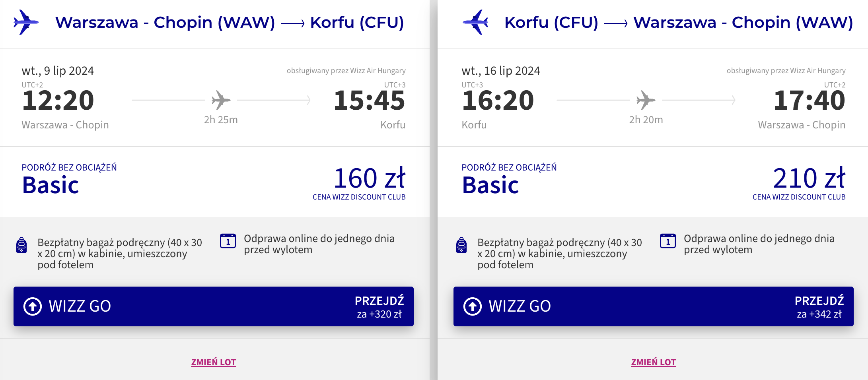Click the calendar check-in icon in return card

click(x=668, y=241)
